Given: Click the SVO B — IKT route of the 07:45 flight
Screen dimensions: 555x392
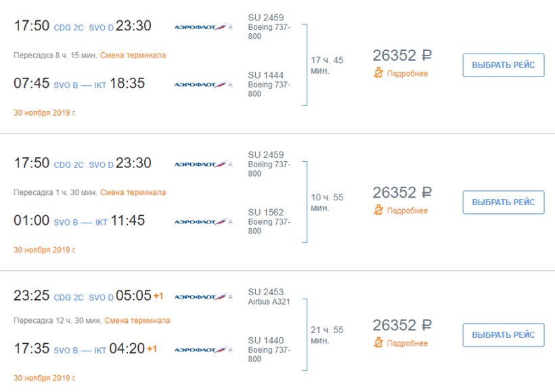Looking at the screenshot, I should click(80, 85).
